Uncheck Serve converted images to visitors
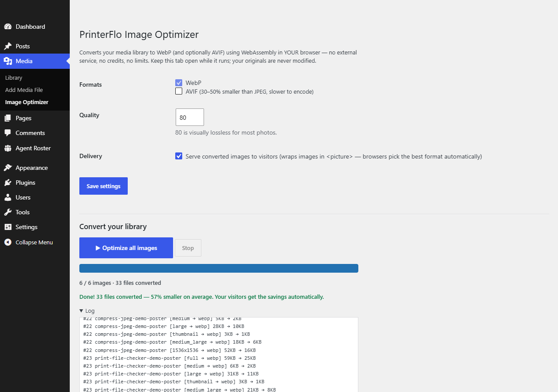 [x=179, y=156]
